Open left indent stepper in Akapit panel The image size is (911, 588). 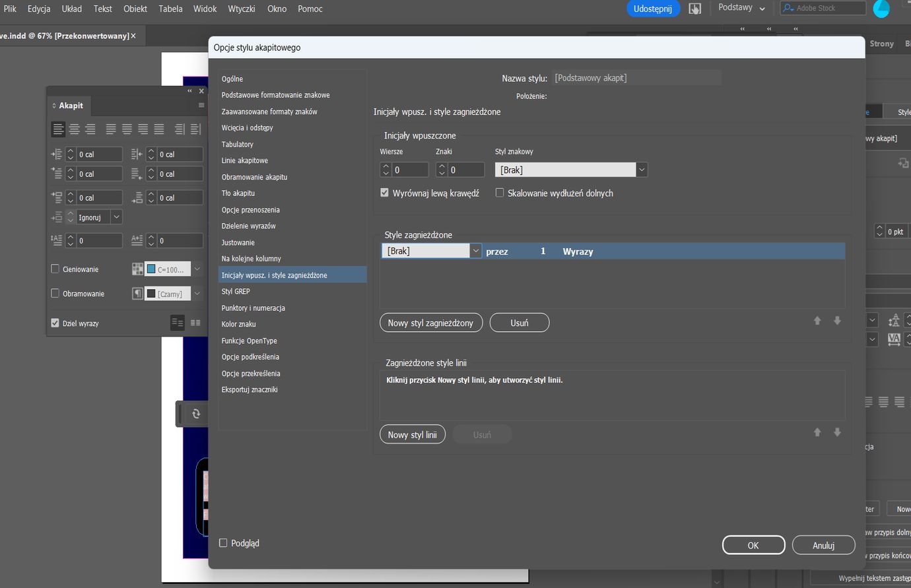tap(71, 154)
